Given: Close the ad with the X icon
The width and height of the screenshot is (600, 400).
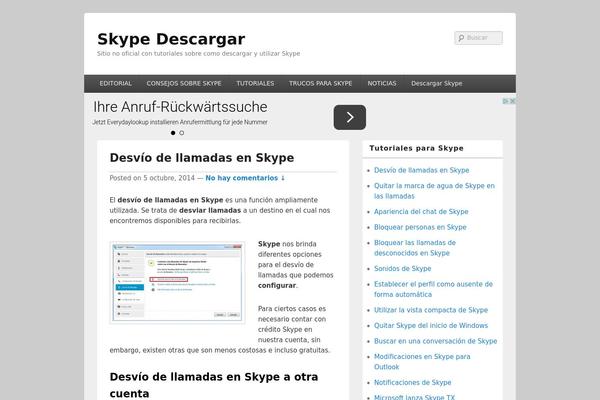Looking at the screenshot, I should click(x=512, y=101).
